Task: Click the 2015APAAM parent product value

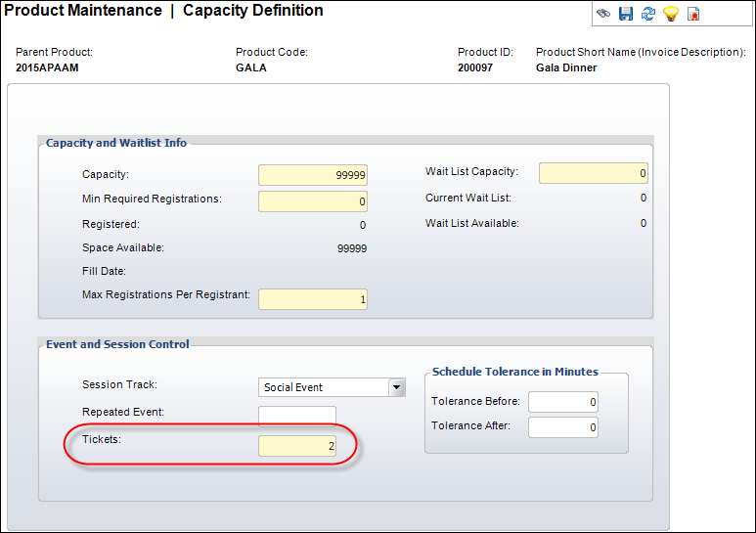Action: (47, 67)
